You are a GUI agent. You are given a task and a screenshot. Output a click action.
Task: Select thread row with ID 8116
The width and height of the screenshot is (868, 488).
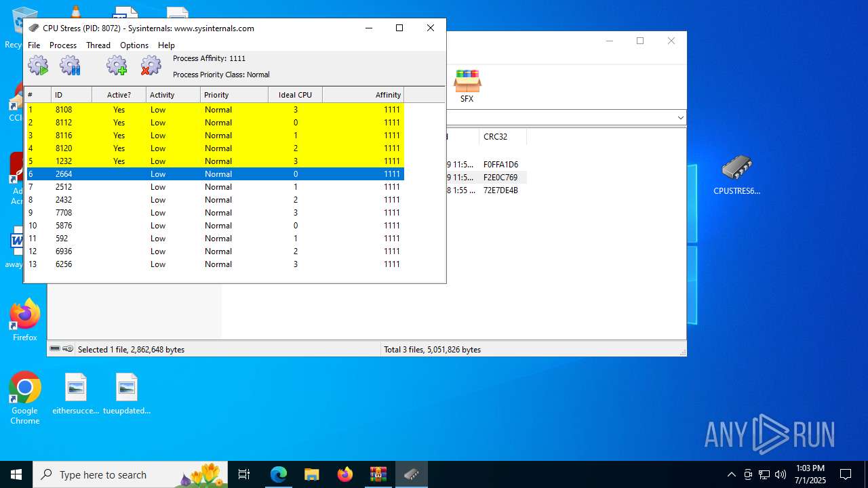coord(214,135)
